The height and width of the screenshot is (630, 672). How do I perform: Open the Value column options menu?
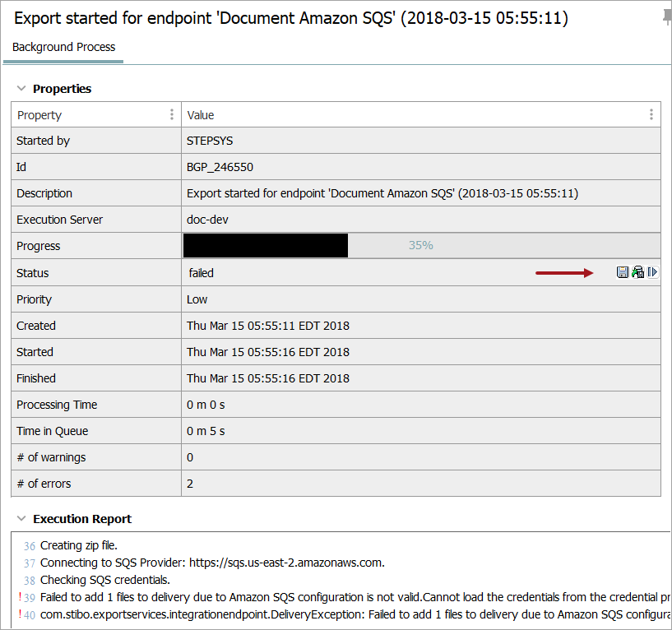pyautogui.click(x=651, y=115)
